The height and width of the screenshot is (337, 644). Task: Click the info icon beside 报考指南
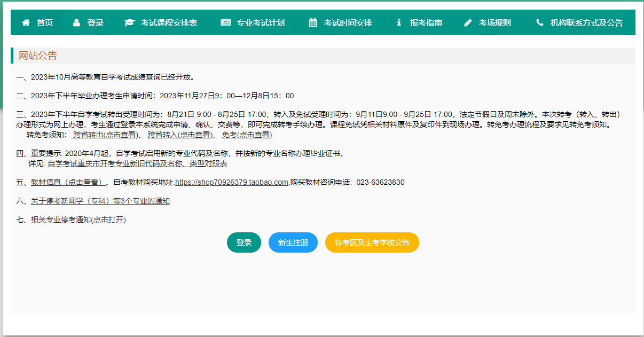pos(399,22)
